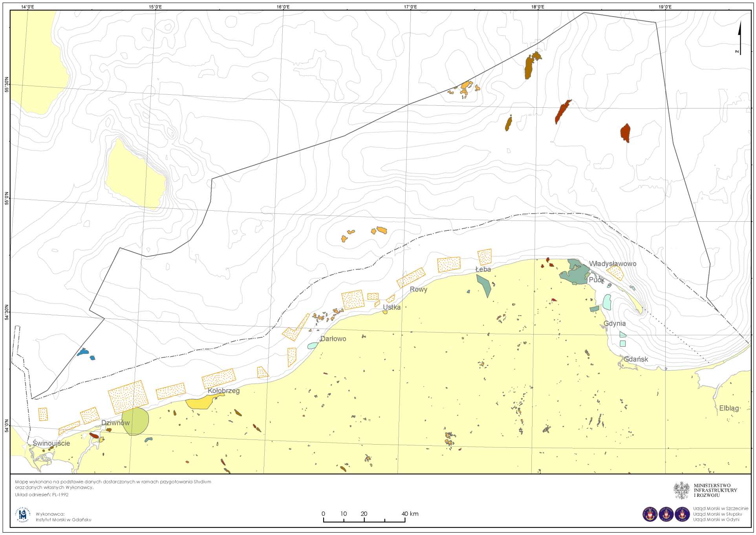Click the 54°0'N latitude label
Screen dimensions: 756x535
tap(6, 426)
